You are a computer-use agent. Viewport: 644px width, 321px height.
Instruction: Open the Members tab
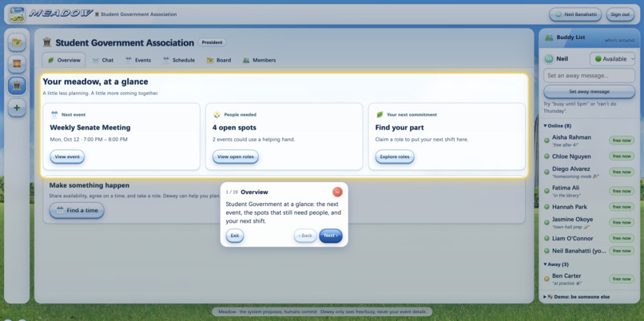tap(259, 60)
